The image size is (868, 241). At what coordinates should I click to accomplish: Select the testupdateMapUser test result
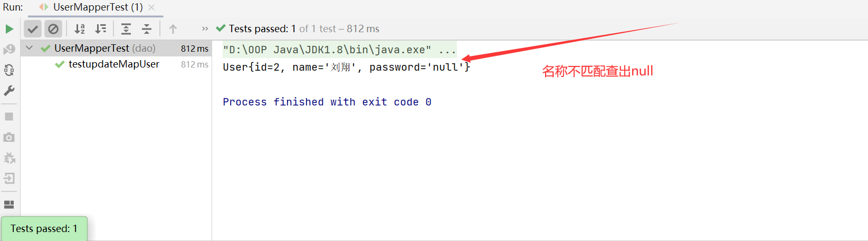click(x=114, y=64)
